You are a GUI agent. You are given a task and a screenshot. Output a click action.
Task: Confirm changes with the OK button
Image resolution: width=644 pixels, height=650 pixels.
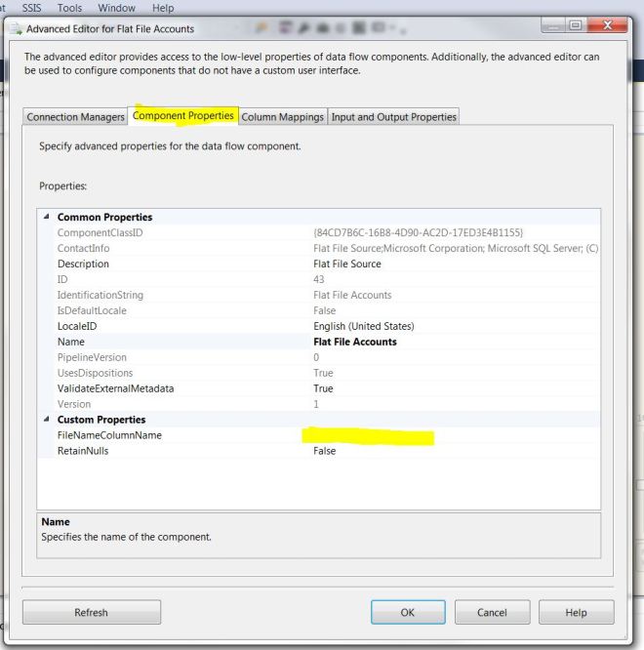pyautogui.click(x=407, y=613)
